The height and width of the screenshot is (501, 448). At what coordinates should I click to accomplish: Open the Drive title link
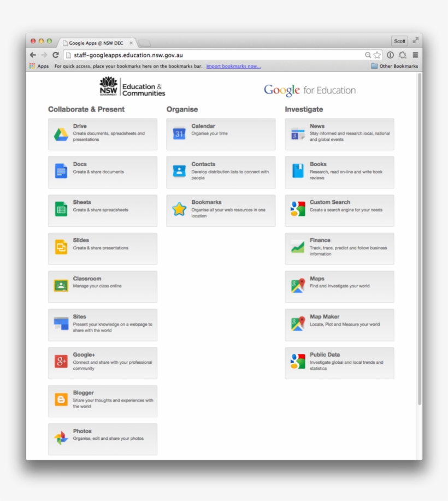[x=80, y=126]
